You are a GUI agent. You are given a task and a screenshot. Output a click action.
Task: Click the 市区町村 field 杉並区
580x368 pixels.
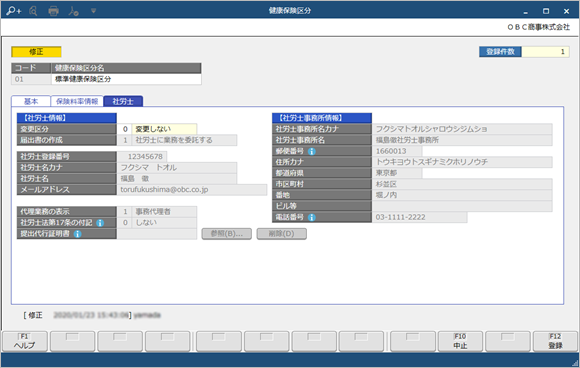(x=462, y=184)
